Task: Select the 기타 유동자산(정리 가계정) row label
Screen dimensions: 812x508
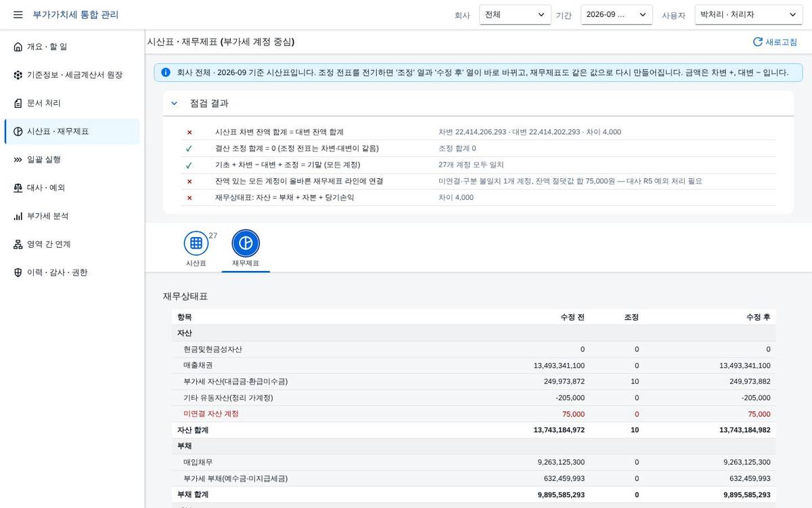Action: (x=228, y=398)
